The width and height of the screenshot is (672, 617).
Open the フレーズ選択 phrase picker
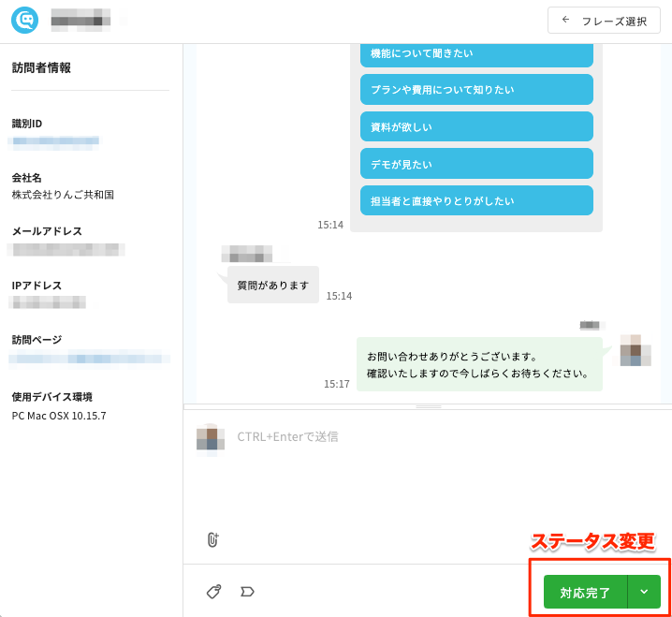604,21
